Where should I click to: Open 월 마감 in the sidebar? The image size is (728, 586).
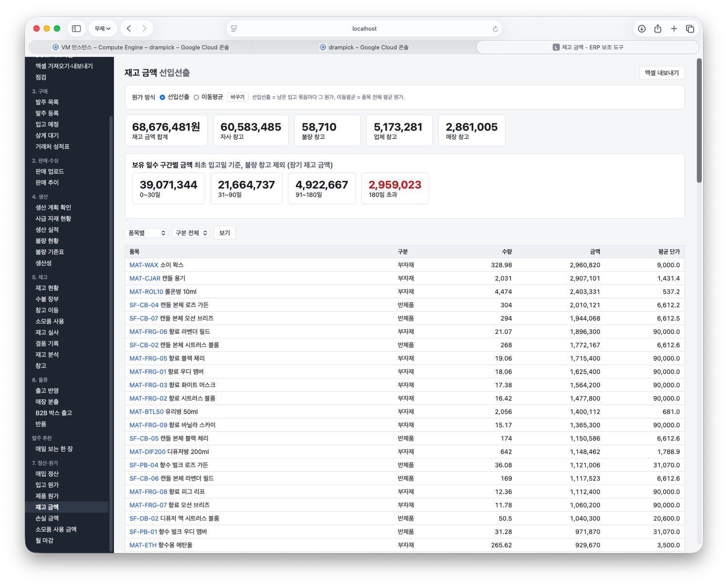(x=44, y=541)
